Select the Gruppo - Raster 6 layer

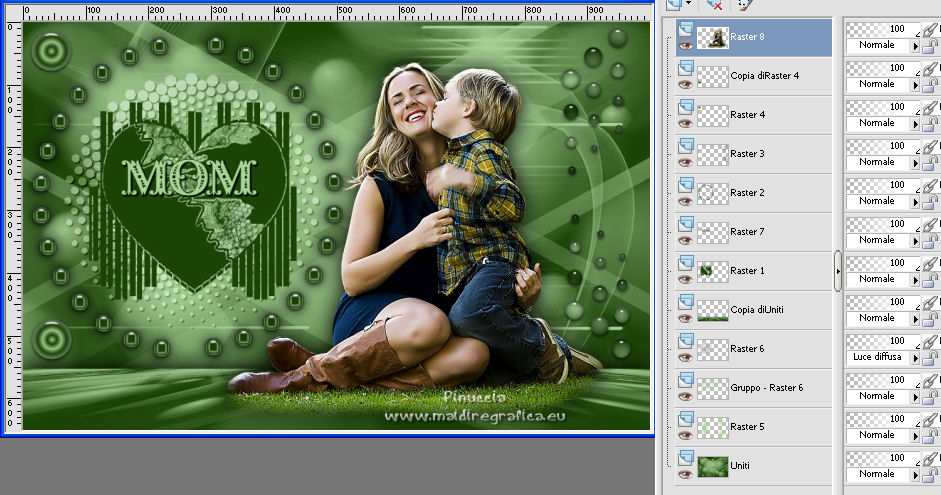coord(765,388)
